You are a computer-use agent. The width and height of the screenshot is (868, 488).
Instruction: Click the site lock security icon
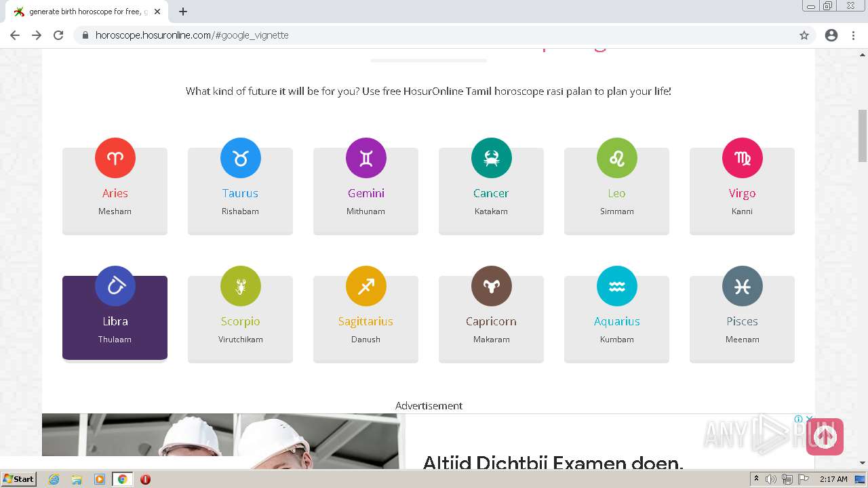[85, 35]
